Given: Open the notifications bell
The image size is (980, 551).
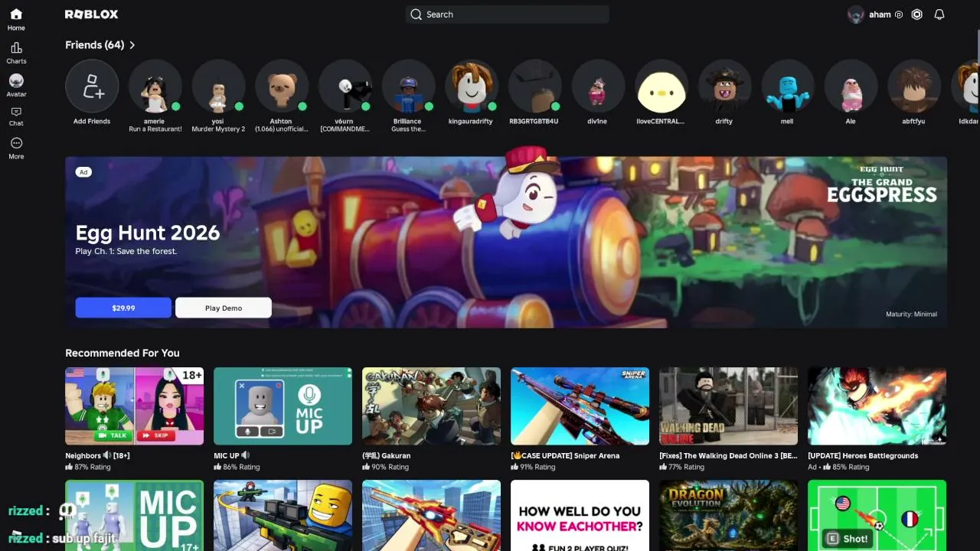Looking at the screenshot, I should pyautogui.click(x=939, y=15).
